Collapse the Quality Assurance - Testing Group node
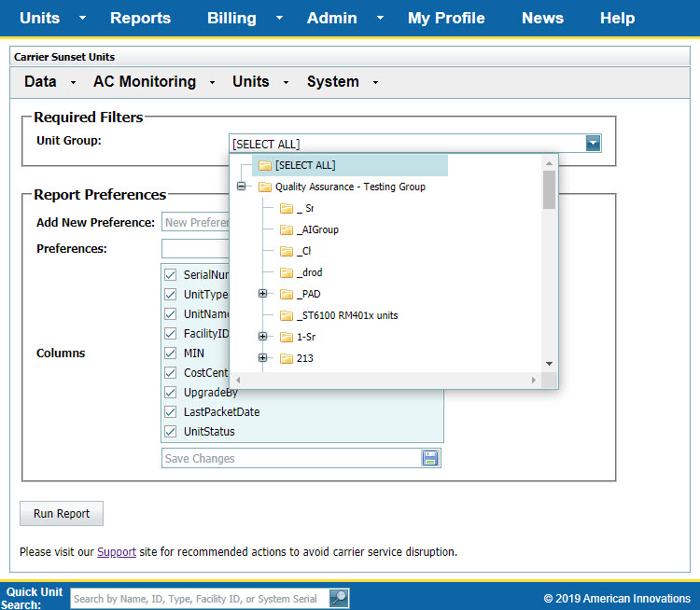 pyautogui.click(x=242, y=187)
